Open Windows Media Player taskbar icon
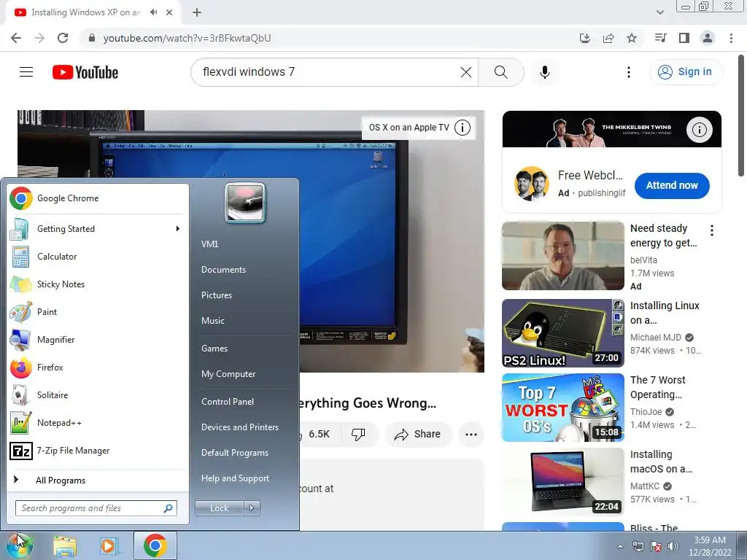Image resolution: width=747 pixels, height=560 pixels. pyautogui.click(x=109, y=546)
